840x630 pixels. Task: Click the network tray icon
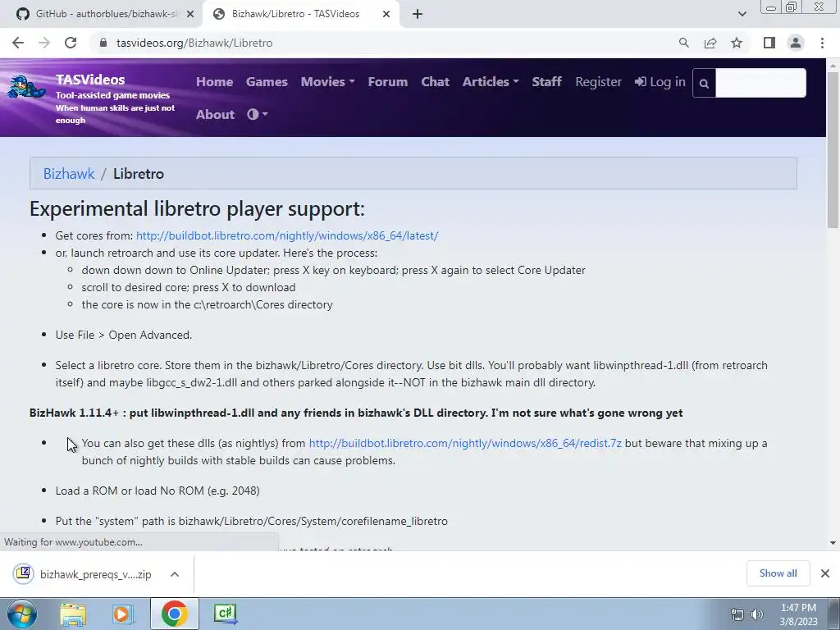point(737,614)
